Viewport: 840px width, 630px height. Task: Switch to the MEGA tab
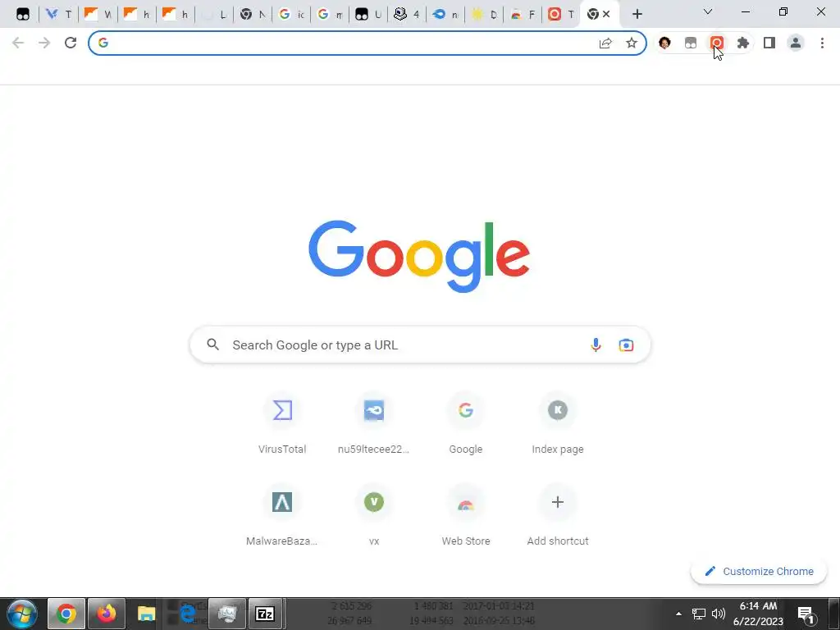[445, 15]
